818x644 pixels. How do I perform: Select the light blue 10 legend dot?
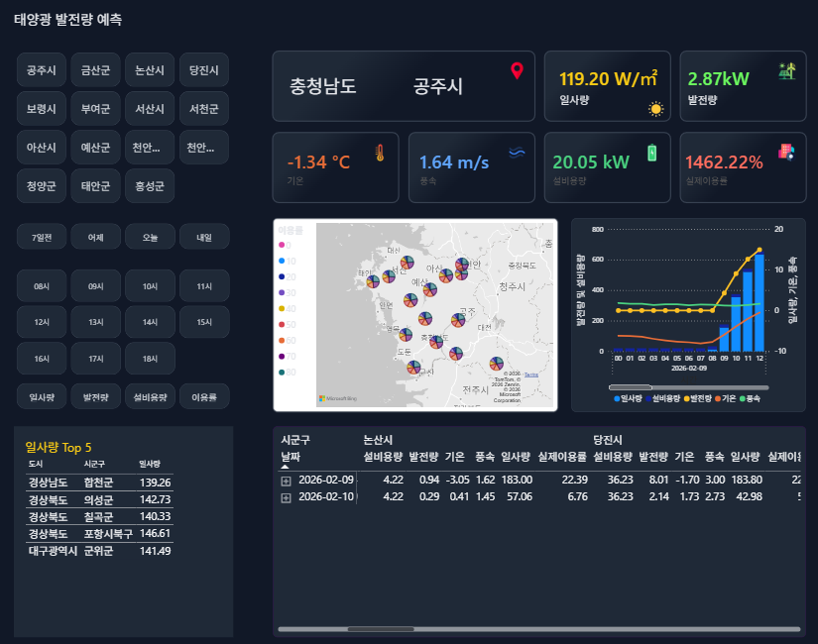(x=282, y=261)
